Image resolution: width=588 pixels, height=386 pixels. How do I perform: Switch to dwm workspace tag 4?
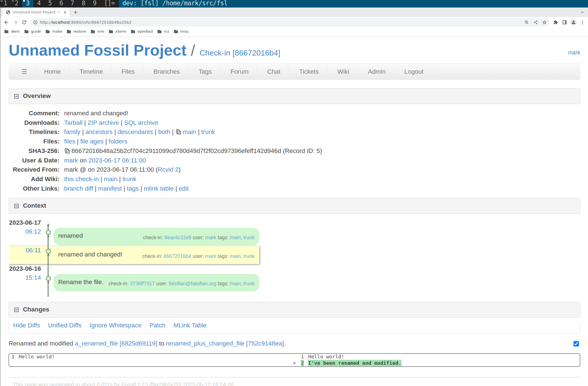pos(39,3)
